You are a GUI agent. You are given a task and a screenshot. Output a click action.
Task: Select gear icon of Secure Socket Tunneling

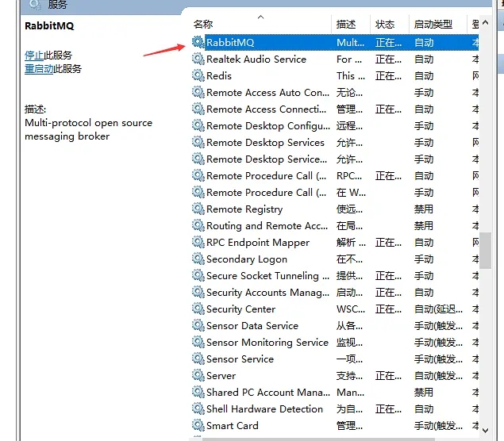pos(198,276)
